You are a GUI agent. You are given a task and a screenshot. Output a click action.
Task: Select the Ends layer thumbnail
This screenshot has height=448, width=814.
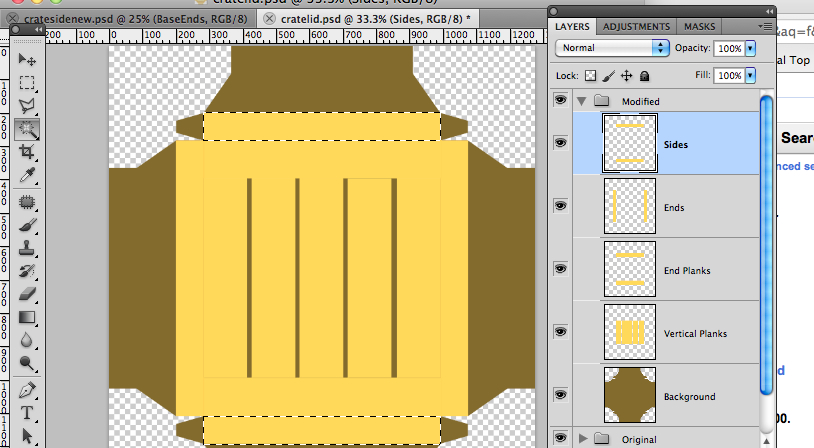(x=630, y=206)
